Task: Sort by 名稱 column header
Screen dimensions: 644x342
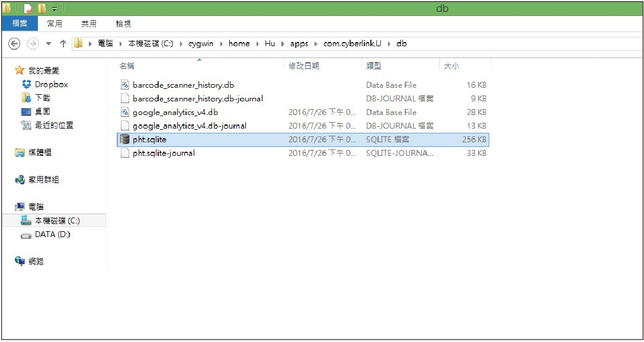Action: pyautogui.click(x=127, y=66)
